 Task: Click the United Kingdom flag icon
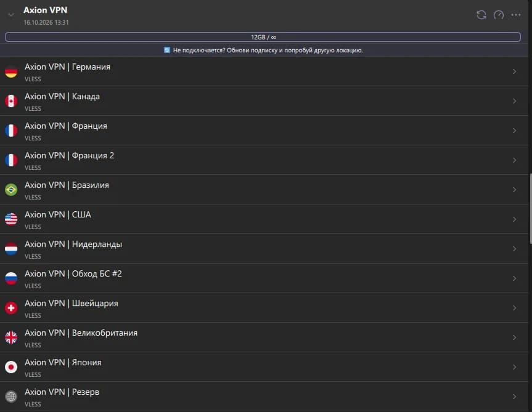pos(11,337)
